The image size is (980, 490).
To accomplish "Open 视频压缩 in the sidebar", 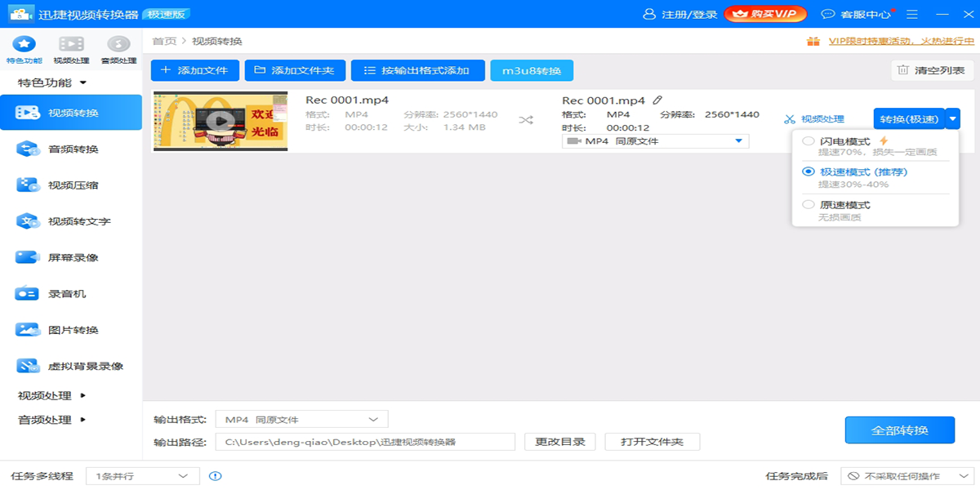I will click(x=73, y=185).
